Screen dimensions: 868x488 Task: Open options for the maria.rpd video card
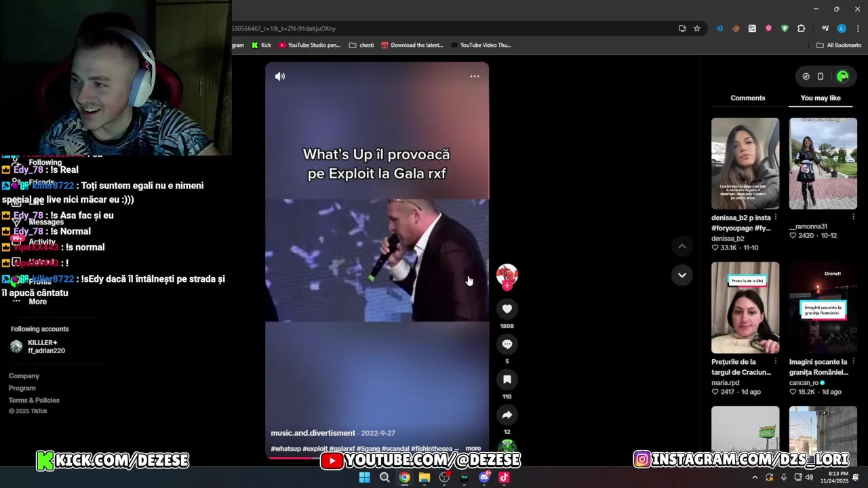tap(776, 362)
